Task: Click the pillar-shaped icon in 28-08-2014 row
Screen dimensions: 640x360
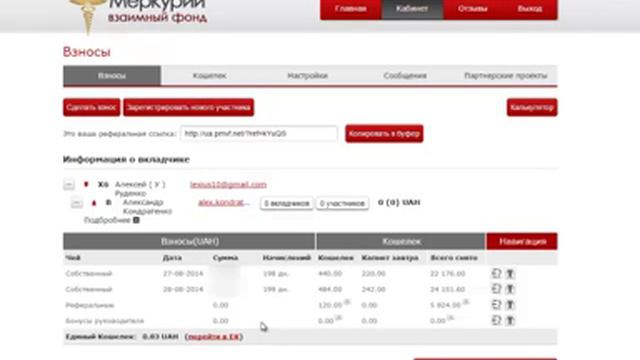Action: pyautogui.click(x=510, y=289)
